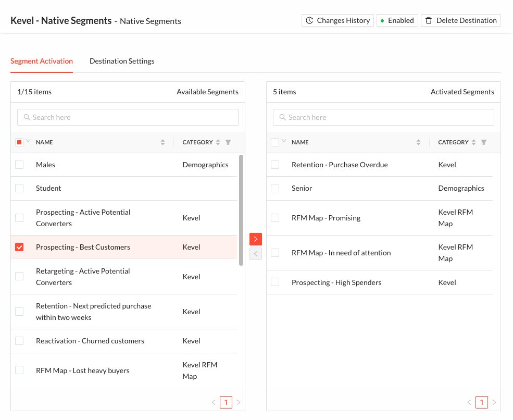Focus the Available Segments search field

pos(128,117)
